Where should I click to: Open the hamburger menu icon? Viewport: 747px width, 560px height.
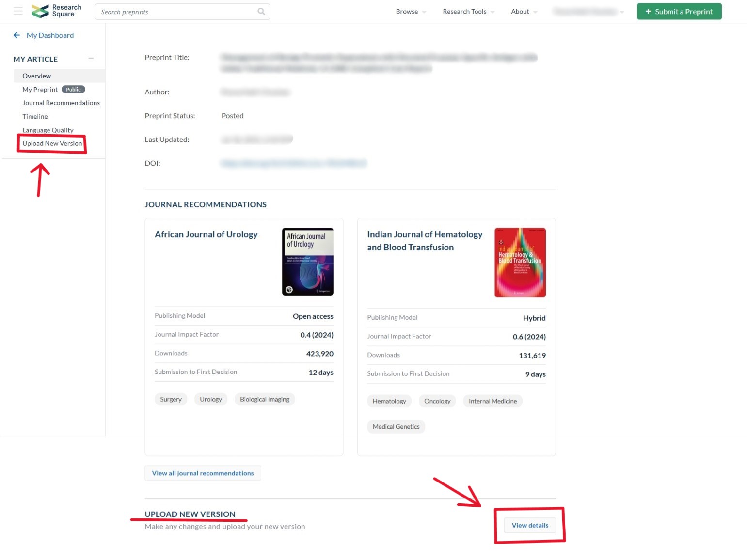coord(18,11)
